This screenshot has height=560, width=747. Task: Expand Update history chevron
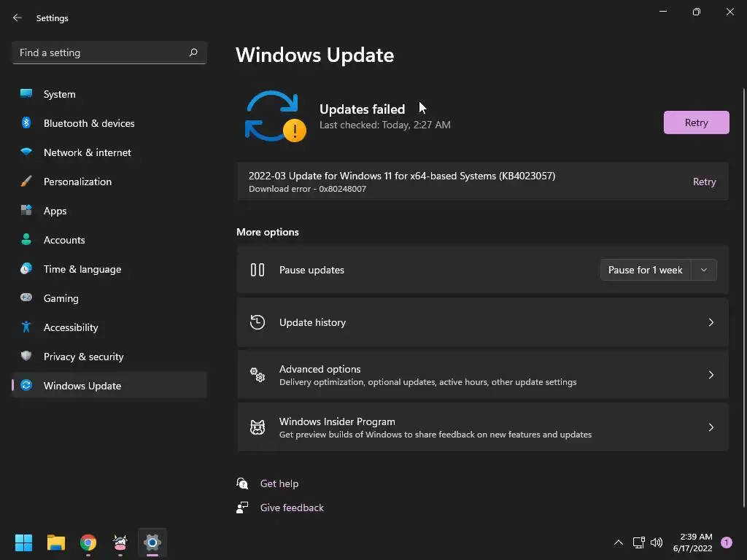(x=711, y=322)
